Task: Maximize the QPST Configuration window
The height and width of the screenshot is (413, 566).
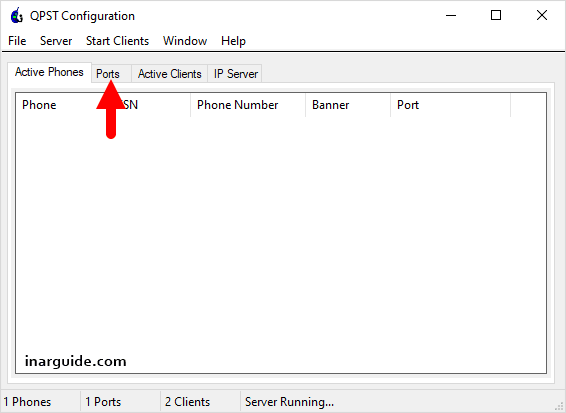Action: pyautogui.click(x=496, y=16)
